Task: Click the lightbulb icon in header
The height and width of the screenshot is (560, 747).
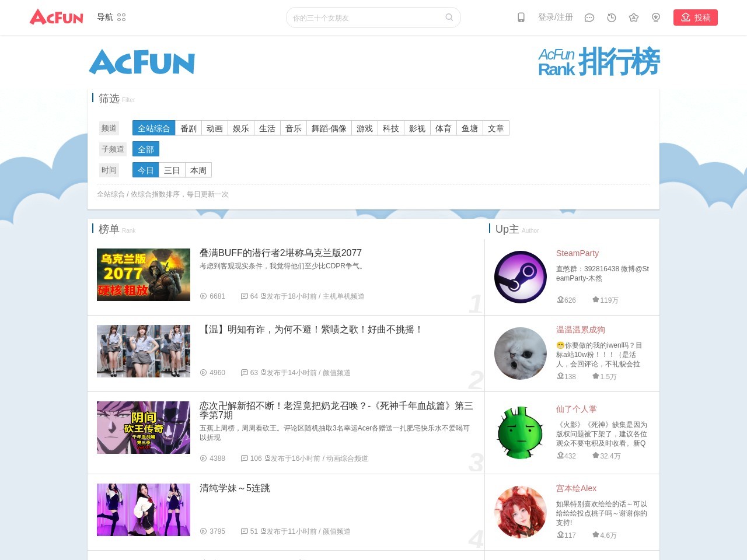Action: coord(656,17)
